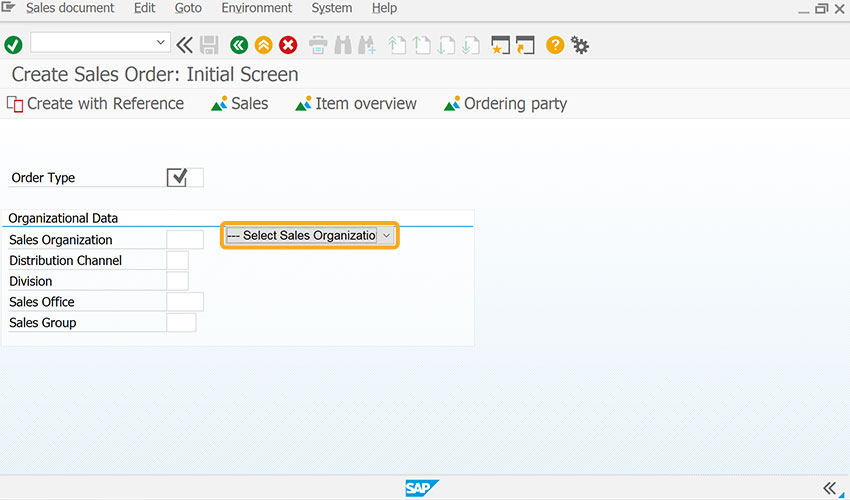The height and width of the screenshot is (500, 850).
Task: Click the Find Next binoculars-plus icon
Action: point(366,45)
